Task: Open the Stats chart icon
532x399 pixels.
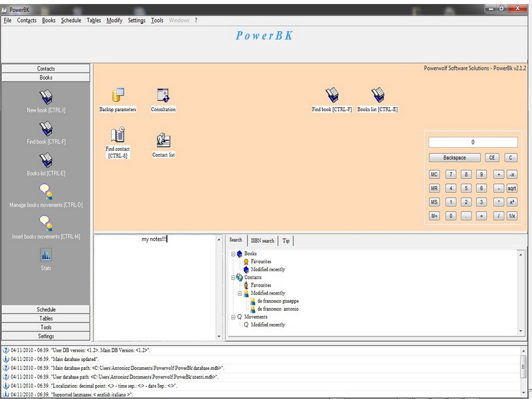Action: coord(46,255)
